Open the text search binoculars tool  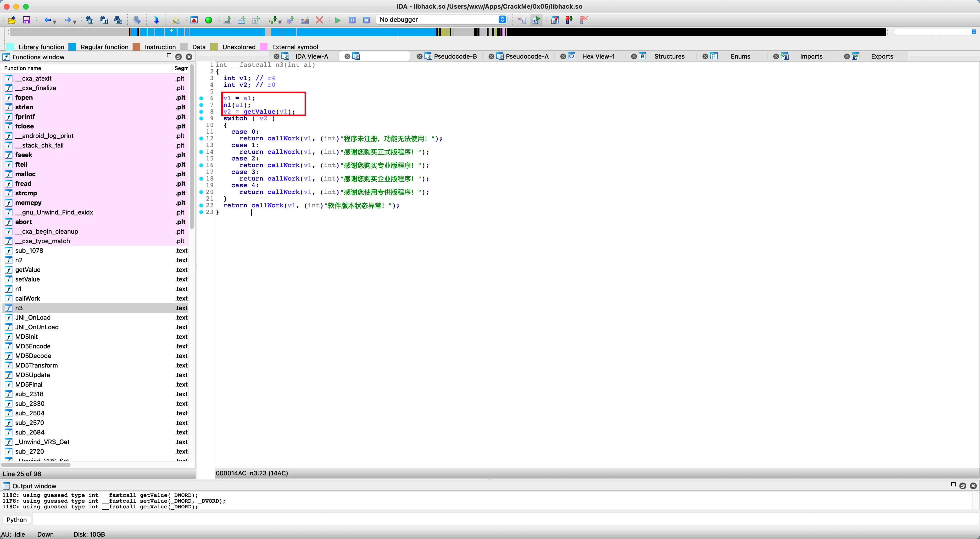[104, 20]
